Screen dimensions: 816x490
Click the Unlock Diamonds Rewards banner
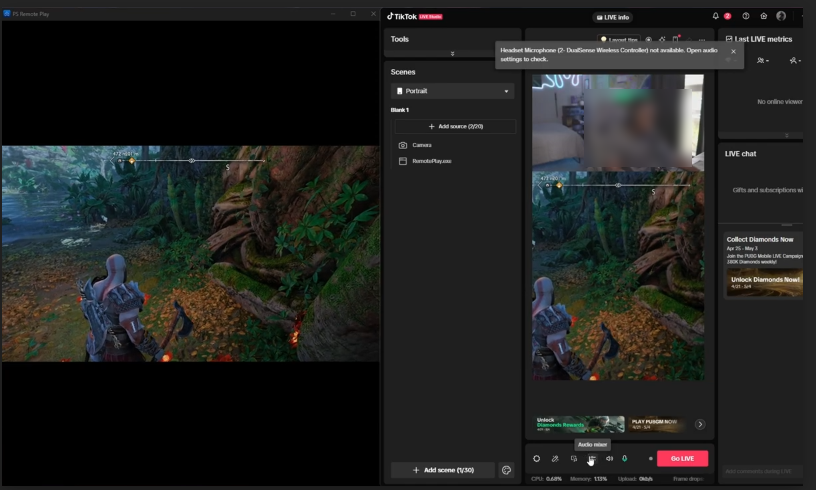pos(580,424)
